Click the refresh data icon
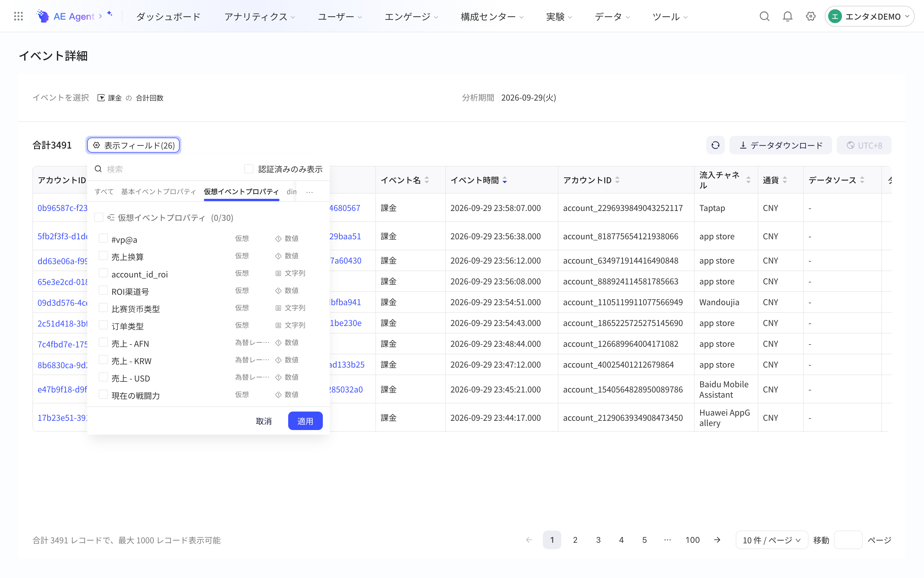The width and height of the screenshot is (924, 578). [715, 145]
